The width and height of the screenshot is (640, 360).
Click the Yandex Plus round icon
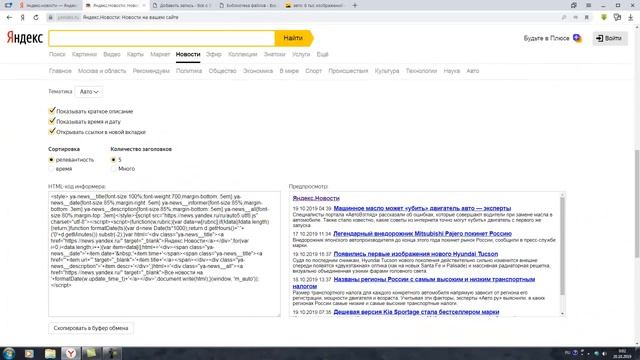(577, 38)
